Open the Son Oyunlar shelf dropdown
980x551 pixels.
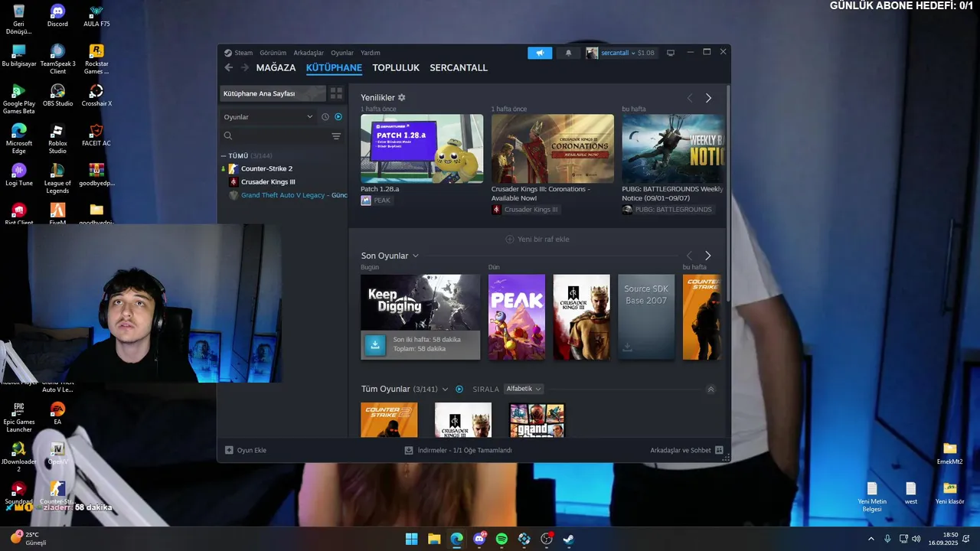point(415,256)
